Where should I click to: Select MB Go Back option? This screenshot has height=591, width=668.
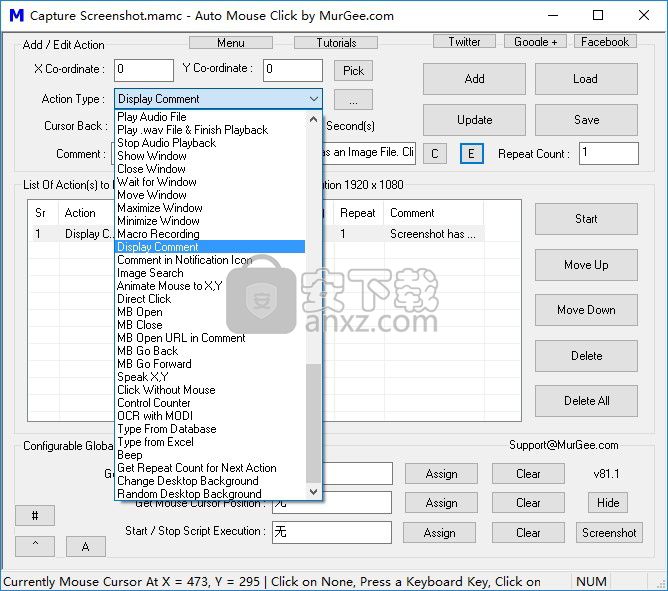[147, 351]
